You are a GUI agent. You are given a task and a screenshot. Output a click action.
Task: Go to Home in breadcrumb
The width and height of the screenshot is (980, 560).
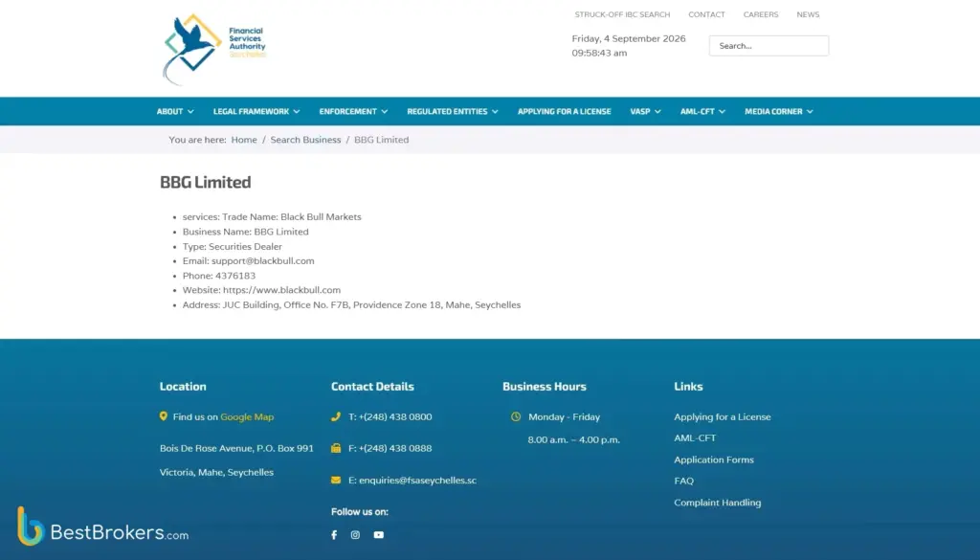click(x=244, y=140)
